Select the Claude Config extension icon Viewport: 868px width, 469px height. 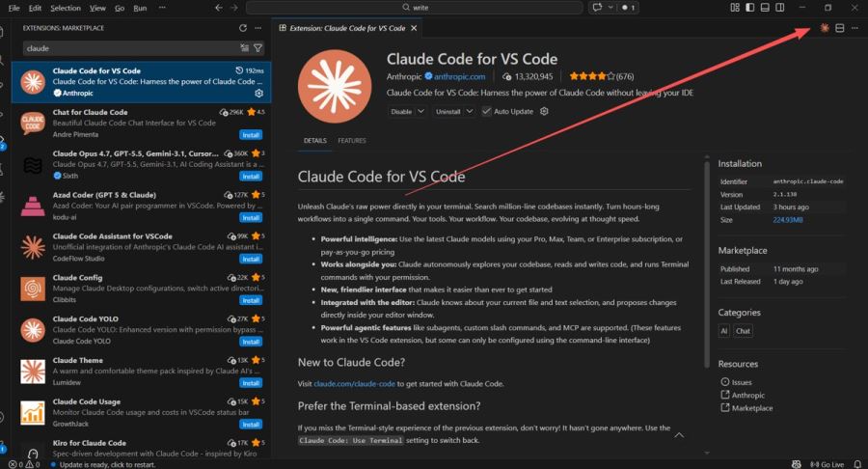33,290
